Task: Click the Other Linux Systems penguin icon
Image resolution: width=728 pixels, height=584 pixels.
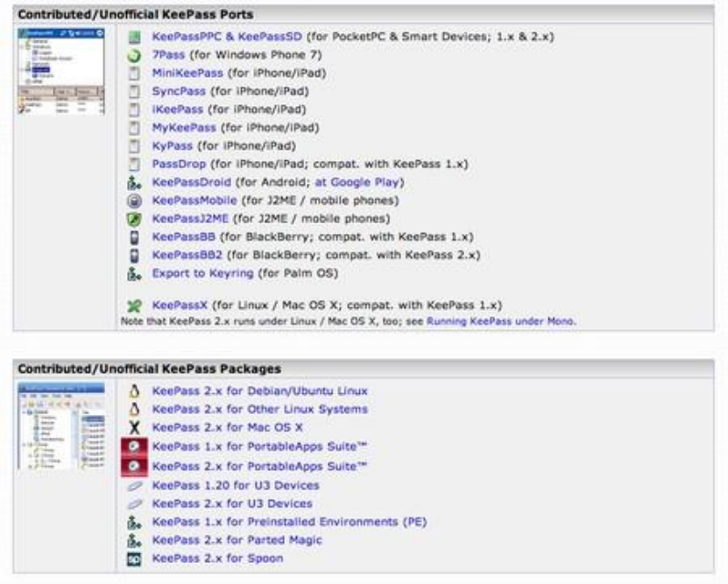Action: coord(134,409)
